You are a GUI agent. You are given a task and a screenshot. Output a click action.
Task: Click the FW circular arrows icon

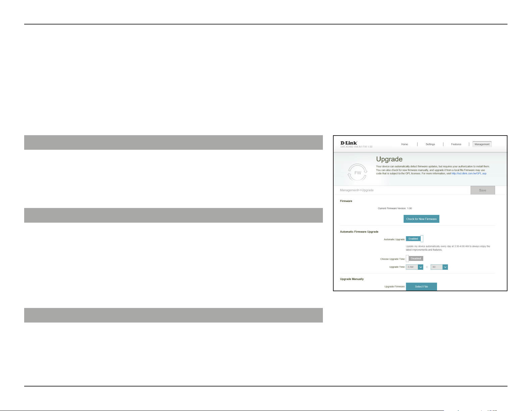tap(358, 172)
